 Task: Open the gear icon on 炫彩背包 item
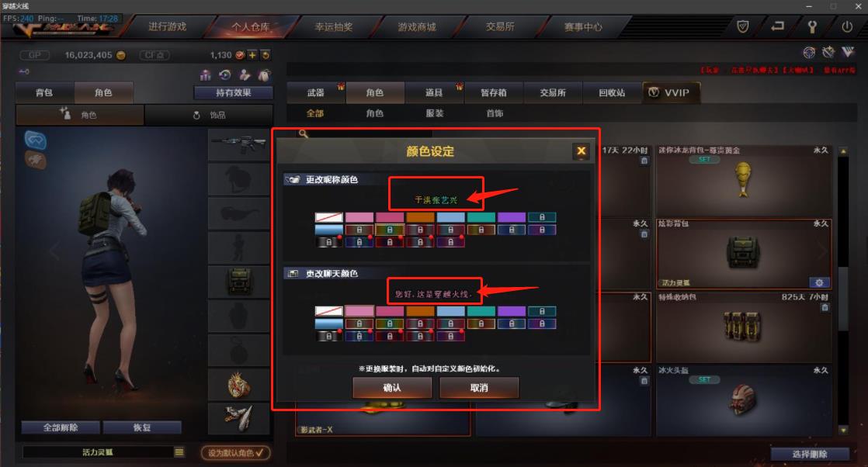click(x=819, y=282)
